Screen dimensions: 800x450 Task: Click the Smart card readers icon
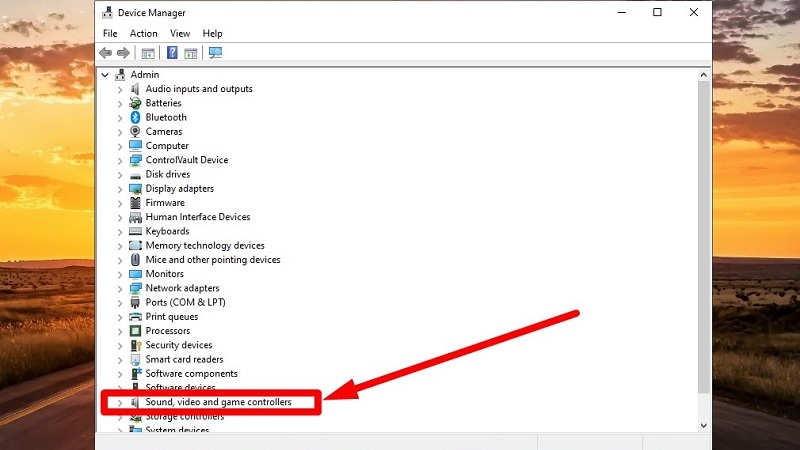(x=135, y=360)
